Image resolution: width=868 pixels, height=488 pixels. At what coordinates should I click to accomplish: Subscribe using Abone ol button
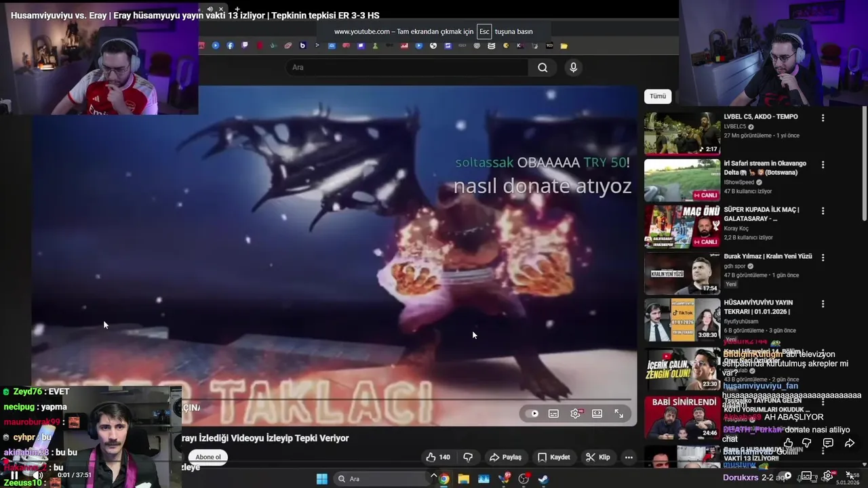(208, 457)
